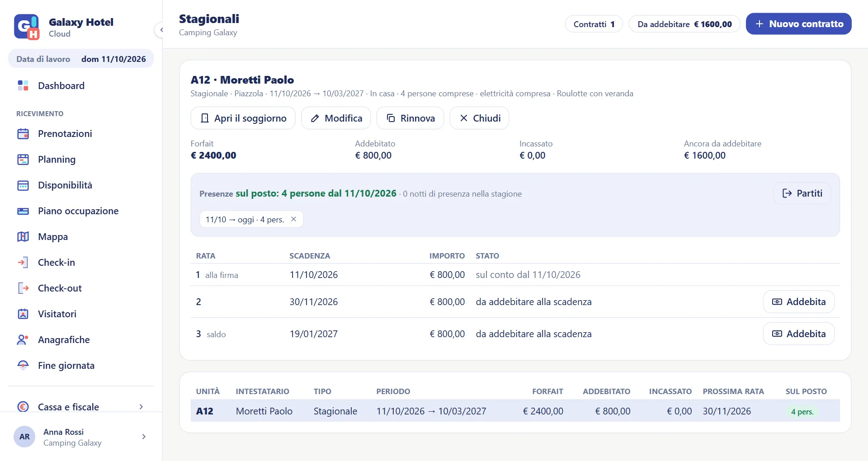Go to Planning menu item

pyautogui.click(x=81, y=160)
